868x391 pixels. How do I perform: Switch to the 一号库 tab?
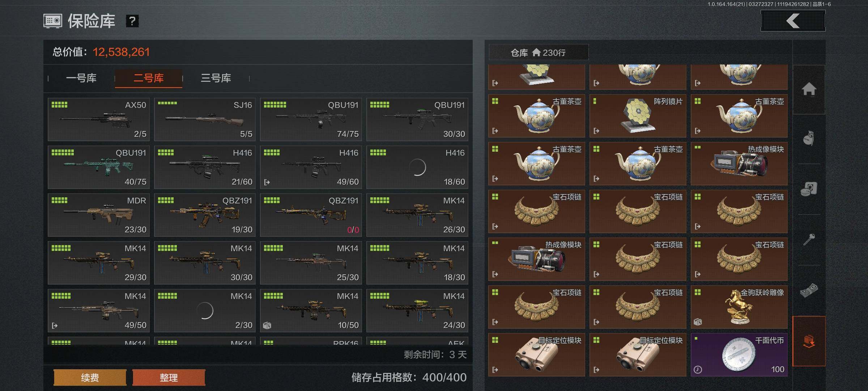coord(81,78)
